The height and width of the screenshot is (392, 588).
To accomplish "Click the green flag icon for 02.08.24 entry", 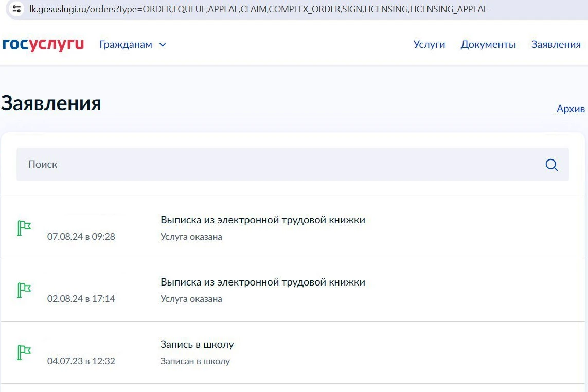I will click(x=24, y=290).
